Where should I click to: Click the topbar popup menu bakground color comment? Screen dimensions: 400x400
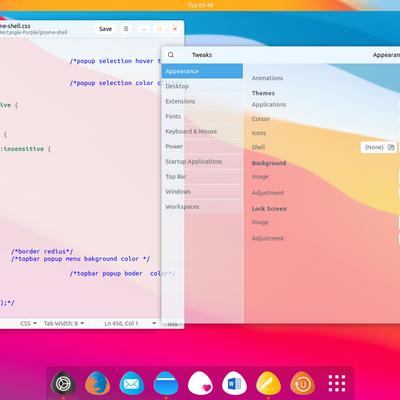(81, 259)
